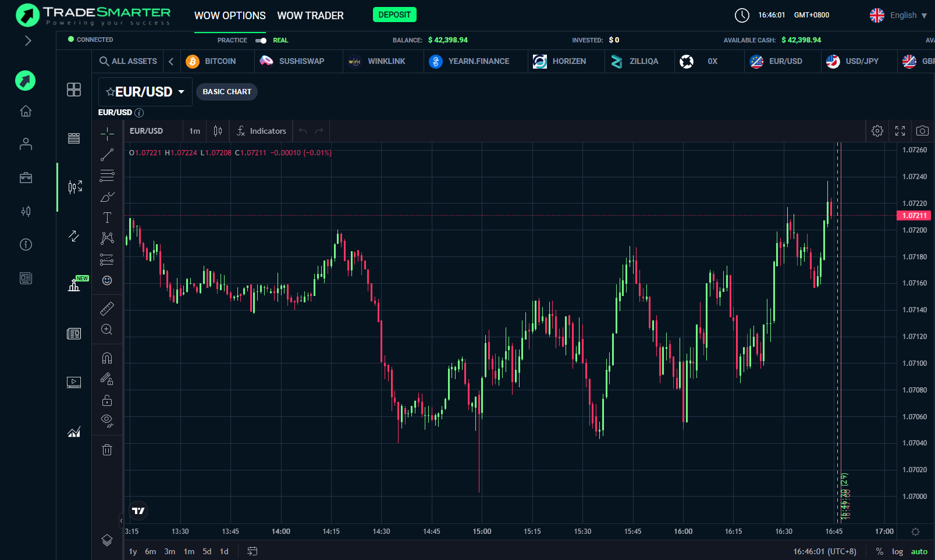Viewport: 935px width, 560px height.
Task: Open the go-to-date tool
Action: [x=252, y=551]
